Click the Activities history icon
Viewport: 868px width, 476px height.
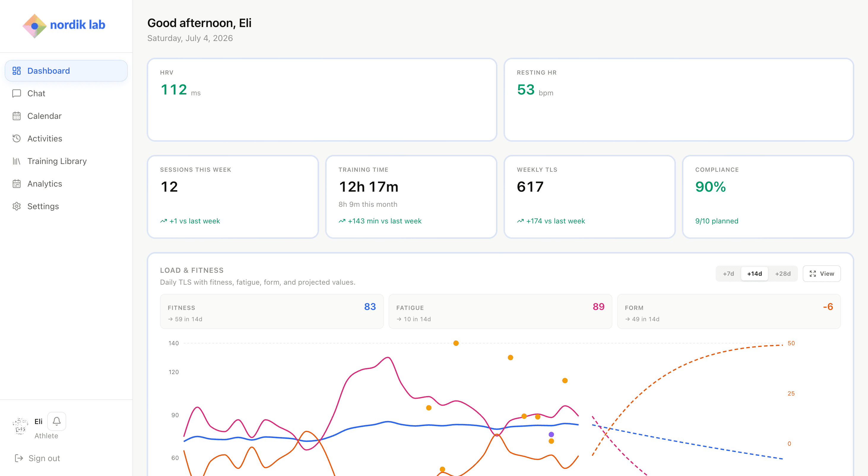tap(17, 139)
